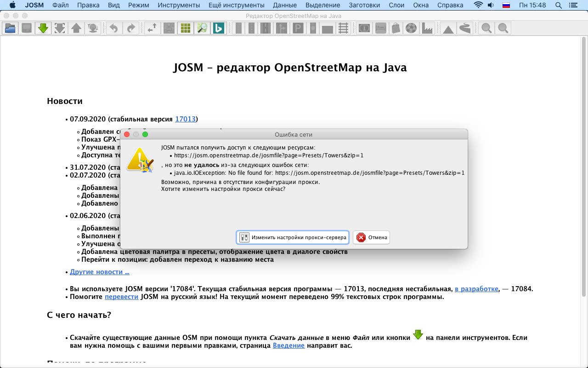Open the Вид menu
The width and height of the screenshot is (588, 368).
(x=113, y=5)
